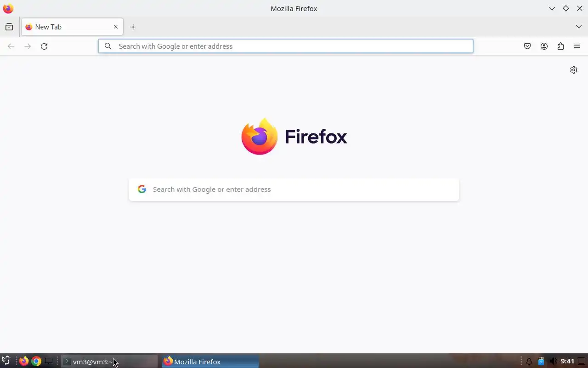Expand the list all tabs chevron
Screen dimensions: 588x368
pos(578,27)
